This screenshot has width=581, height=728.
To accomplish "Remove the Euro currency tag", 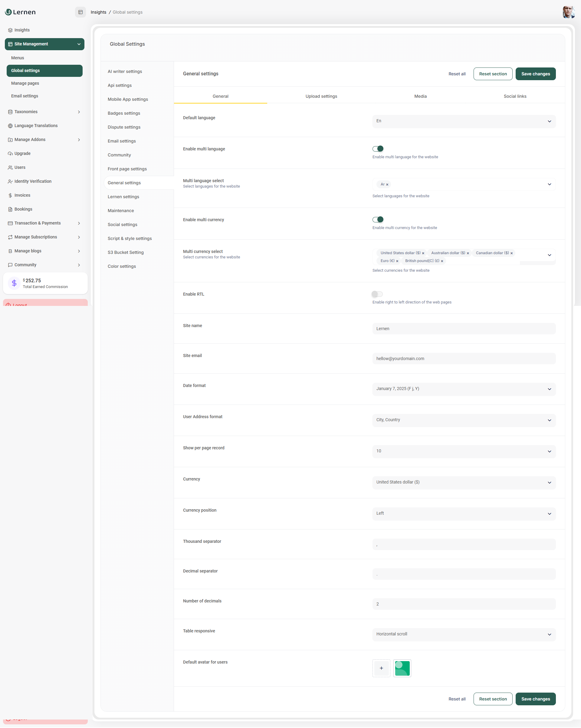I will tap(397, 261).
